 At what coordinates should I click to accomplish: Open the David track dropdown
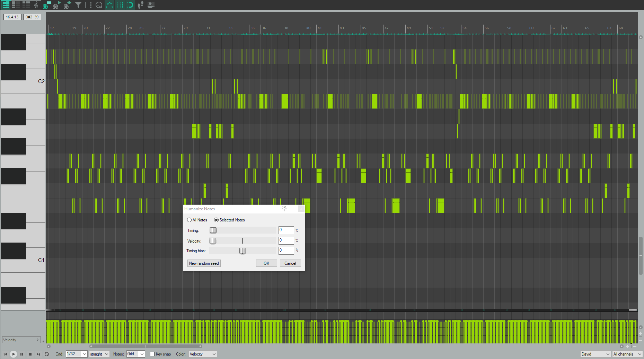tap(596, 354)
